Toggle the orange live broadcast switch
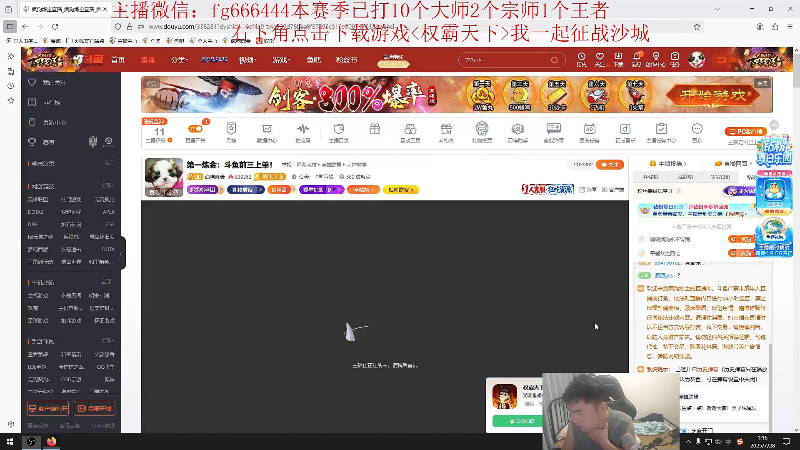 pyautogui.click(x=195, y=129)
